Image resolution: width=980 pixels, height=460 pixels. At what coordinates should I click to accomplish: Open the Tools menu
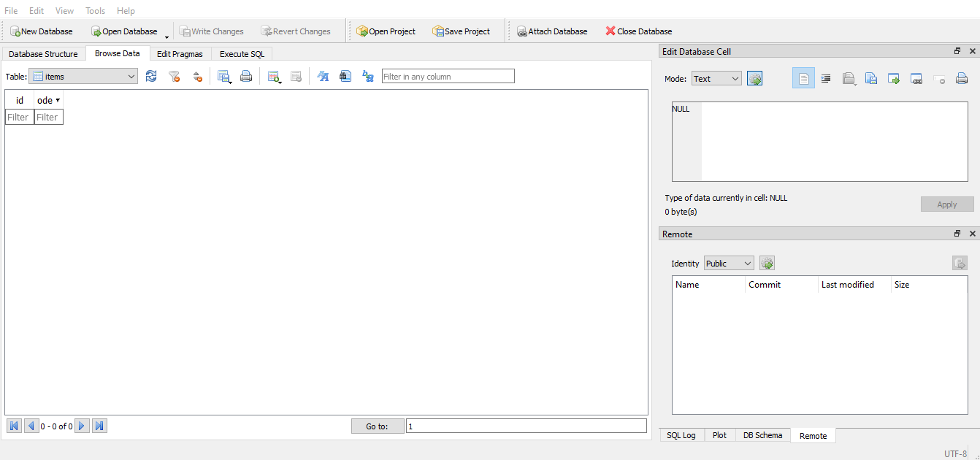point(95,10)
